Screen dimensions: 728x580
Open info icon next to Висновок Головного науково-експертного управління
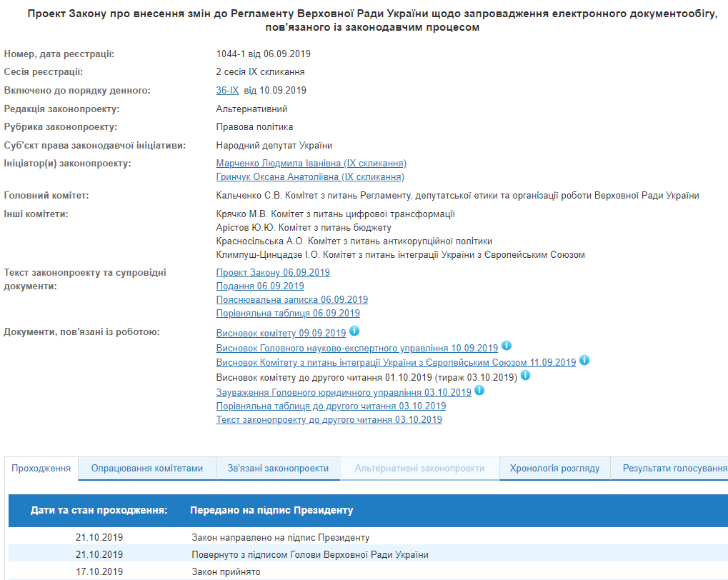pyautogui.click(x=507, y=347)
